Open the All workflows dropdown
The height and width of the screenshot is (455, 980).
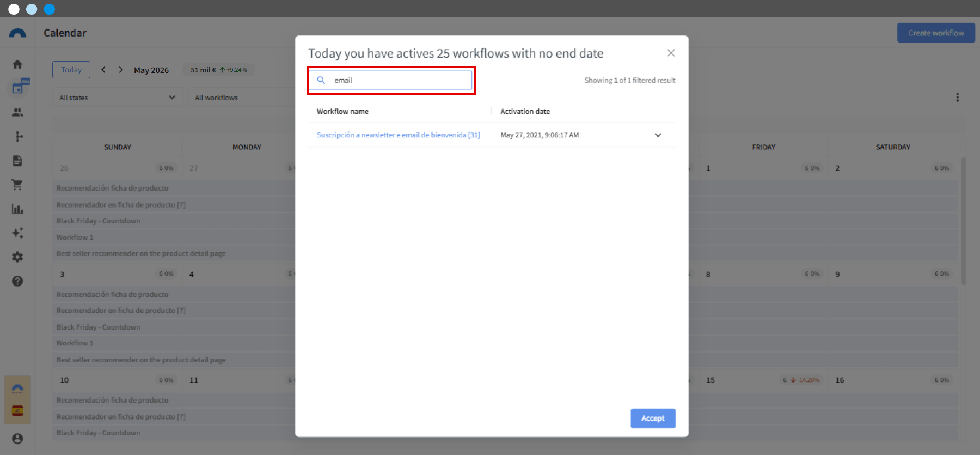(242, 98)
